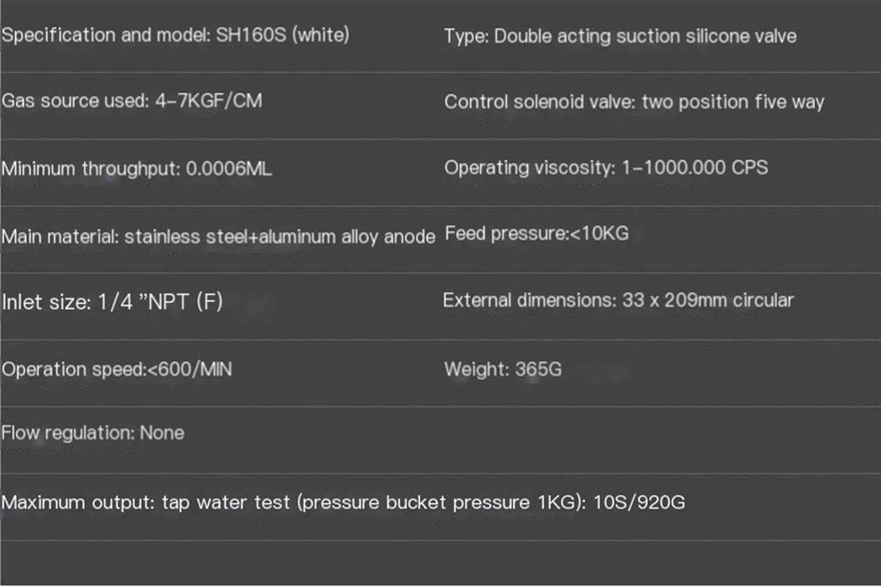The image size is (881, 588).
Task: Select the Weight 365G specification
Action: tap(503, 369)
